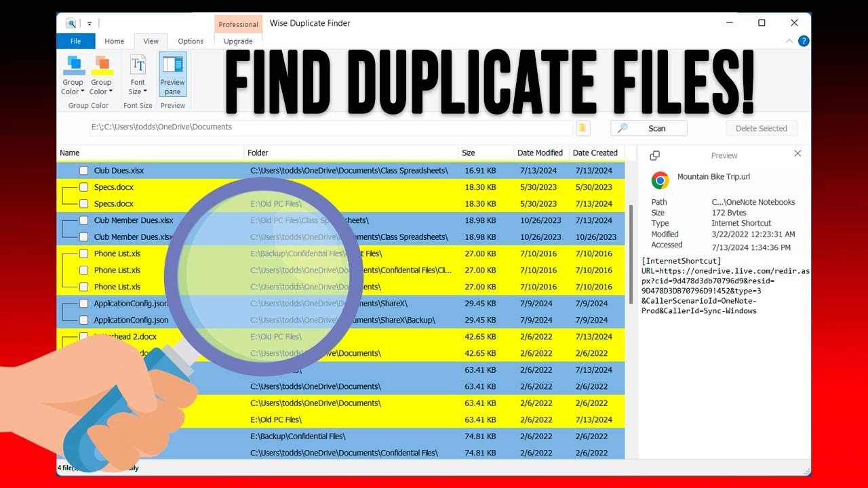Viewport: 868px width, 488px height.
Task: Sort by the Folder column header
Action: point(351,153)
